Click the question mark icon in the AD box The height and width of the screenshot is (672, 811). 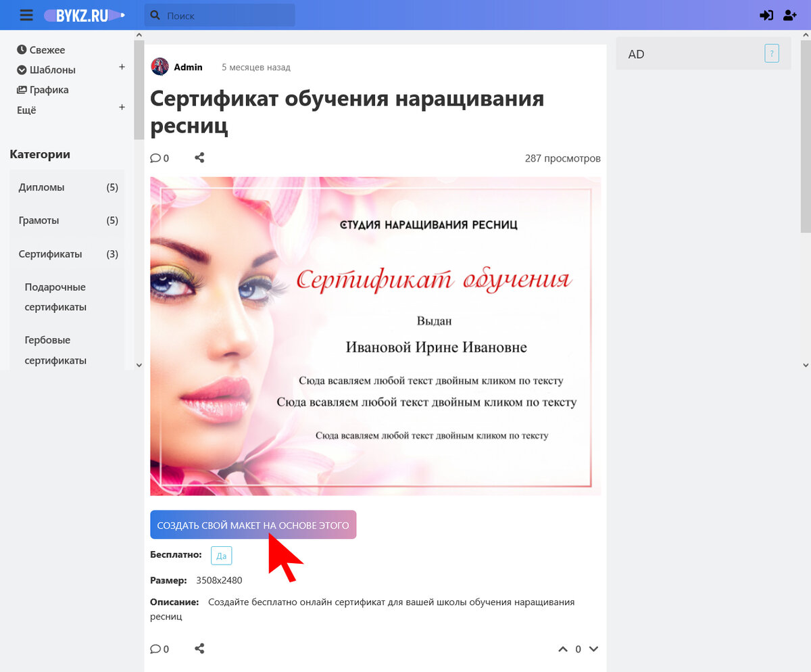click(x=772, y=53)
